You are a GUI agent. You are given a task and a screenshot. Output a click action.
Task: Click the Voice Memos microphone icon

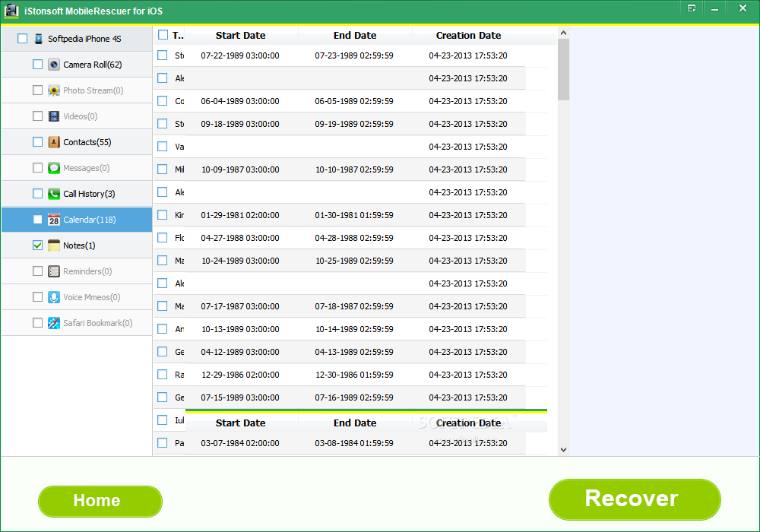(54, 297)
